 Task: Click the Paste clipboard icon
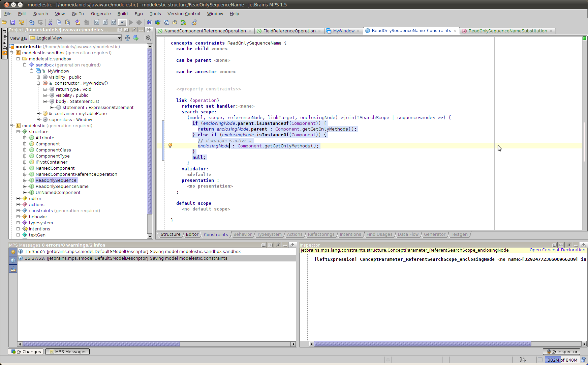pyautogui.click(x=67, y=22)
